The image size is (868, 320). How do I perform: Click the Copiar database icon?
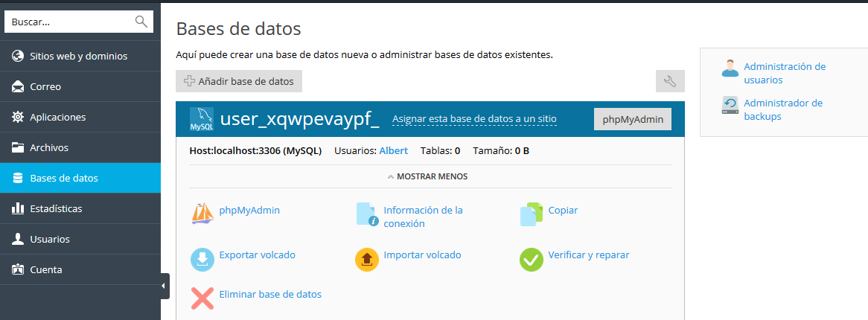[x=531, y=214]
